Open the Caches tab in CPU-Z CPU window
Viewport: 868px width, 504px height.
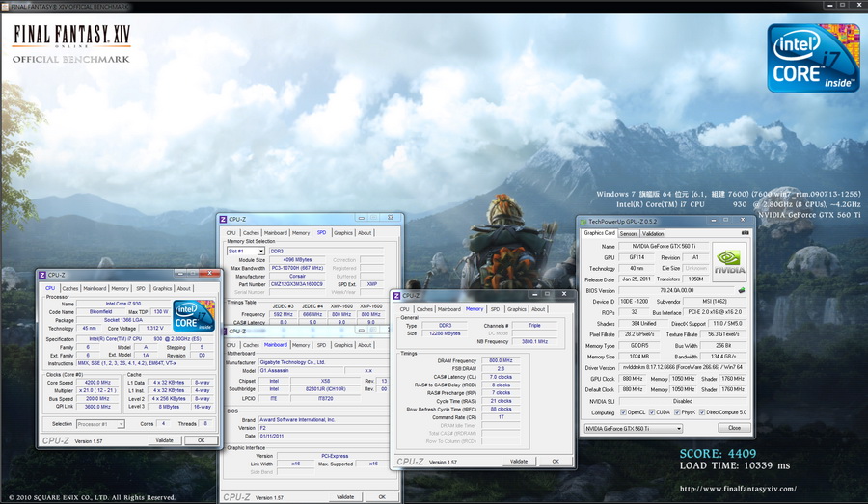70,288
